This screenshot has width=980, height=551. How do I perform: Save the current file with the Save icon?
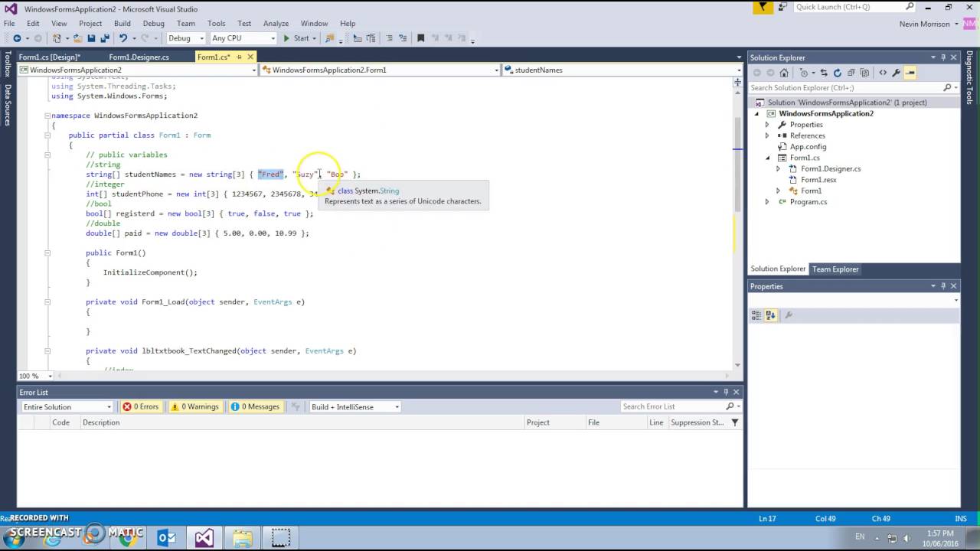click(x=91, y=38)
